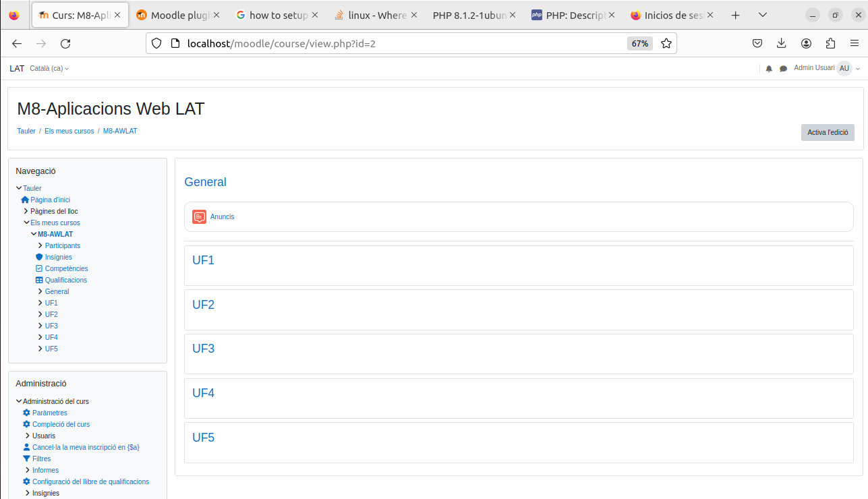Open the UF3 section link

point(203,349)
